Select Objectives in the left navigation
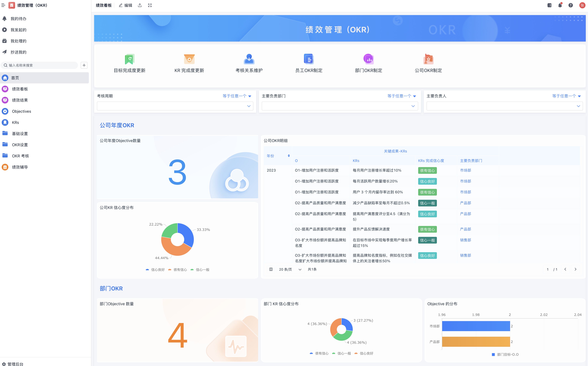Viewport: 588px width, 366px height. pyautogui.click(x=21, y=111)
